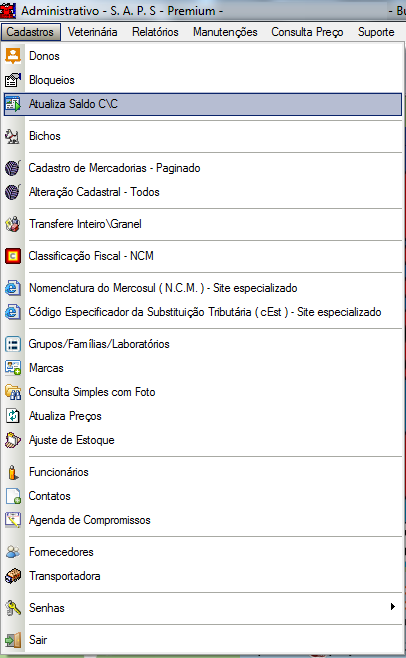Screen dimensions: 406x658
Task: Click the Consulta Simples com Foto binoculars icon
Action: point(13,392)
